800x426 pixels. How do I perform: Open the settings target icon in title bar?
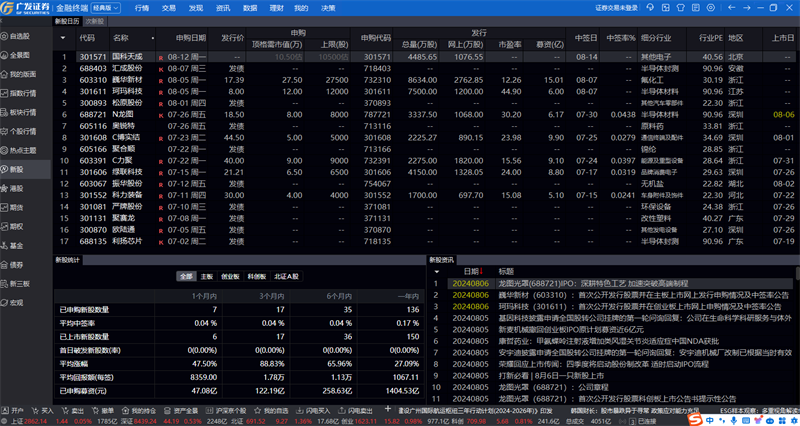click(x=711, y=8)
